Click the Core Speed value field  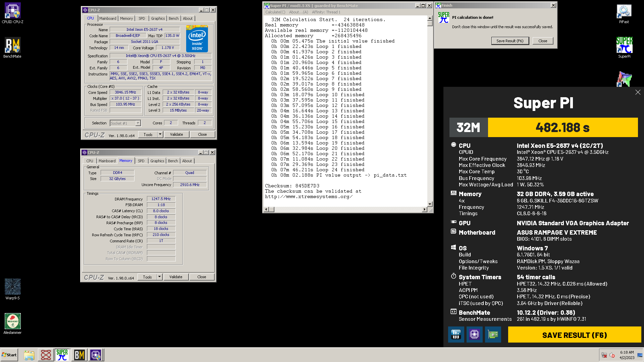click(x=125, y=93)
